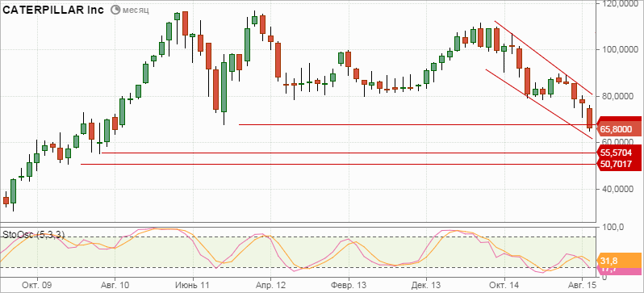This screenshot has width=644, height=293.
Task: Click the Февр. 13 date label
Action: tap(349, 284)
